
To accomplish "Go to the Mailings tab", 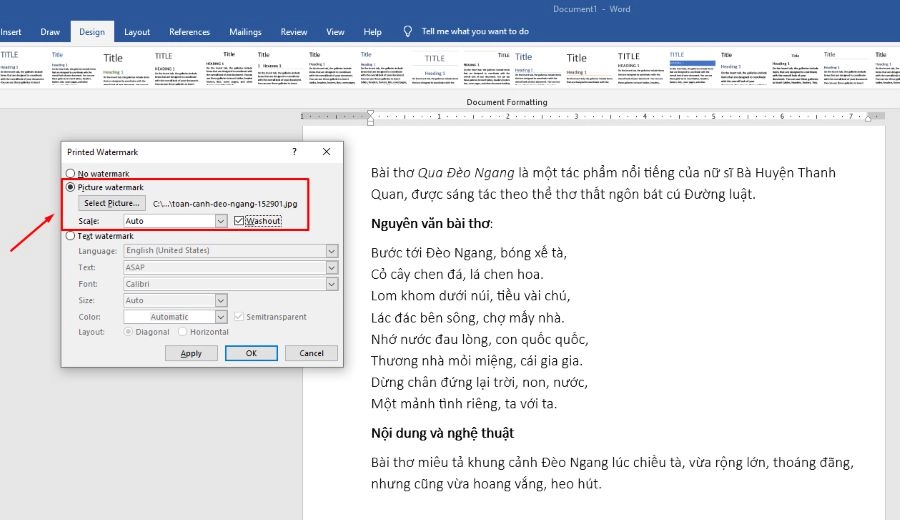I will (245, 32).
